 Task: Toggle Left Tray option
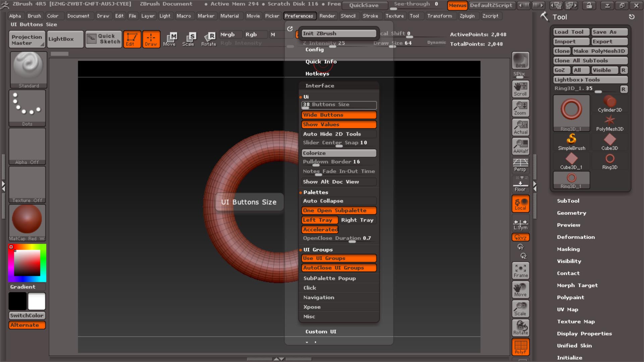tap(320, 220)
